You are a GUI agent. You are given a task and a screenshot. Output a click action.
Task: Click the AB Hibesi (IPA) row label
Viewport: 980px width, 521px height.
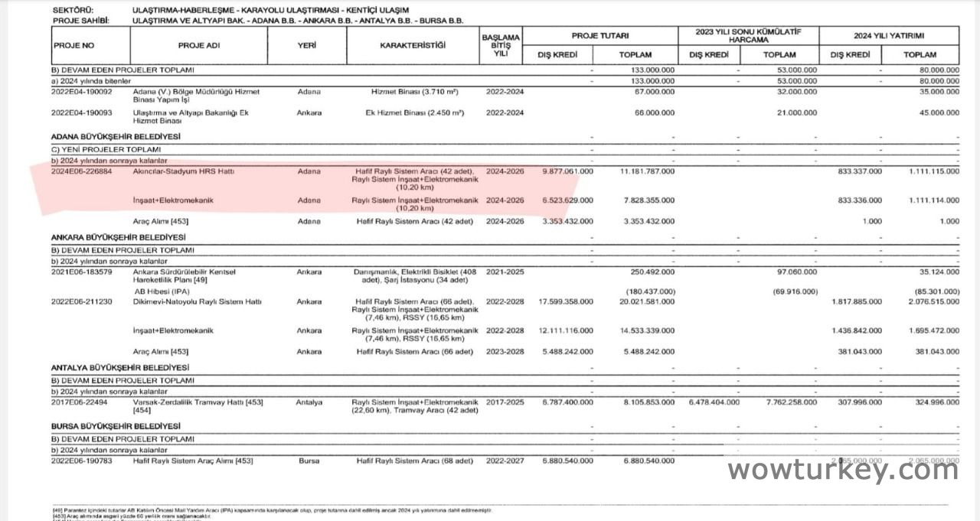point(164,291)
